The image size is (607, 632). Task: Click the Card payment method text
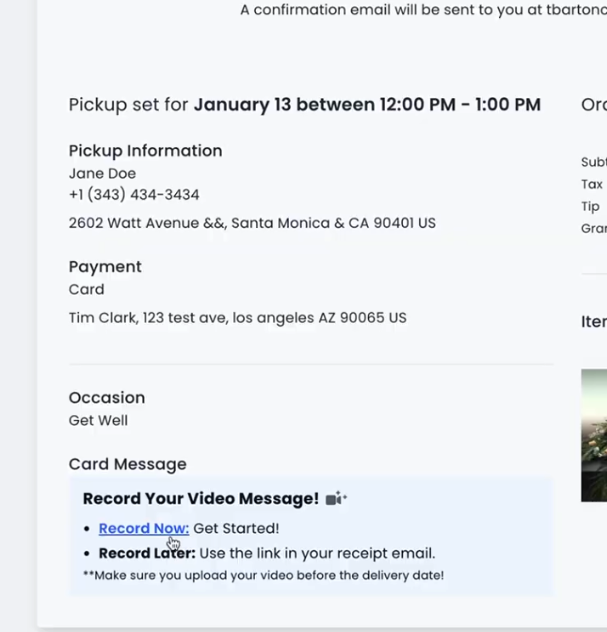(86, 289)
